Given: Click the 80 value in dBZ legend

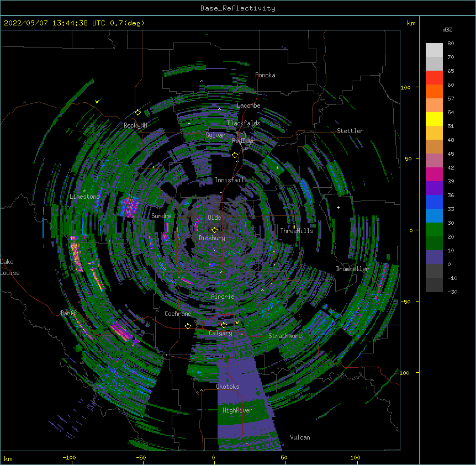Looking at the screenshot, I should [451, 44].
